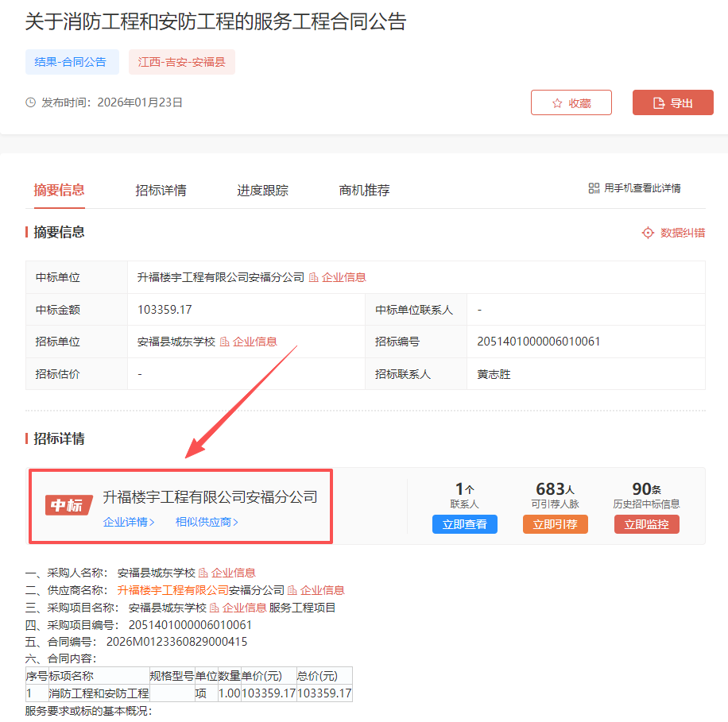Click 企业信息 icon next to 中标单位 in table
The width and height of the screenshot is (728, 722).
(x=314, y=277)
